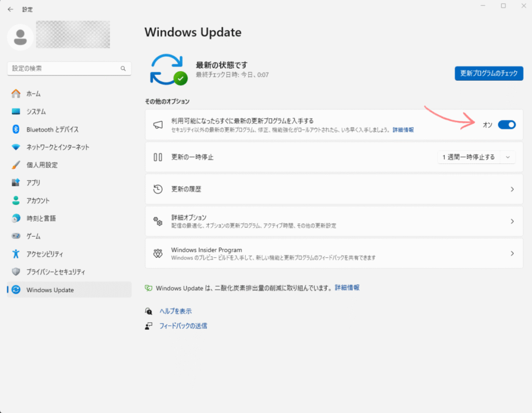Click the megaphone icon for latest updates

point(158,125)
